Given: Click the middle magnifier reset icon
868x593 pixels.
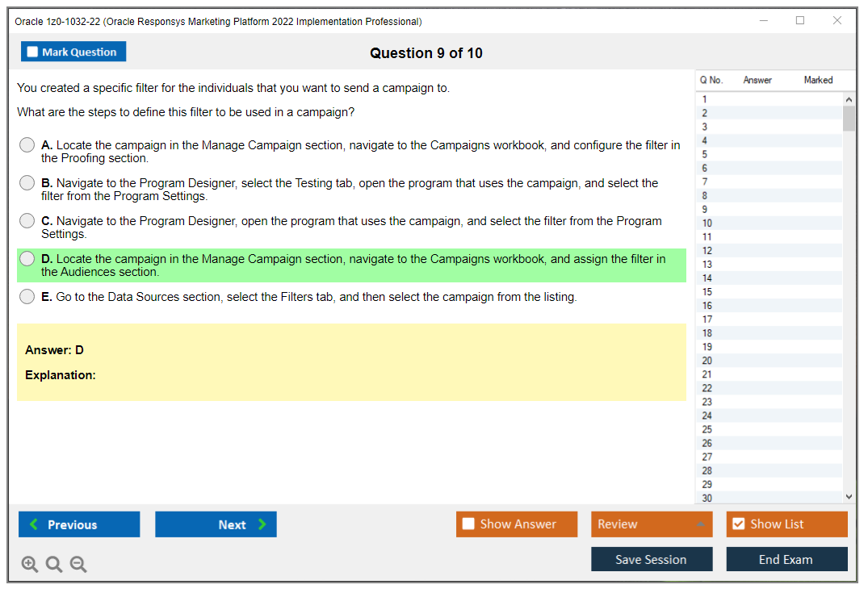Looking at the screenshot, I should tap(54, 564).
